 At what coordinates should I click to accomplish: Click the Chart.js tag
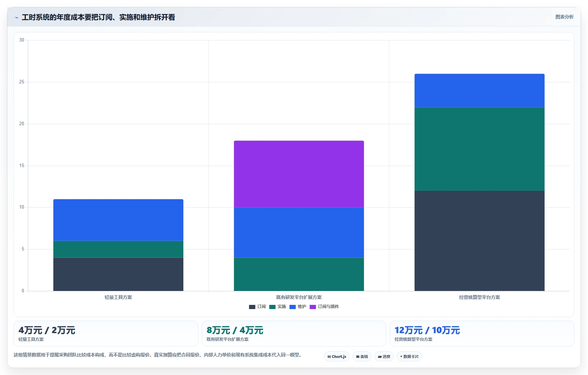tap(337, 357)
